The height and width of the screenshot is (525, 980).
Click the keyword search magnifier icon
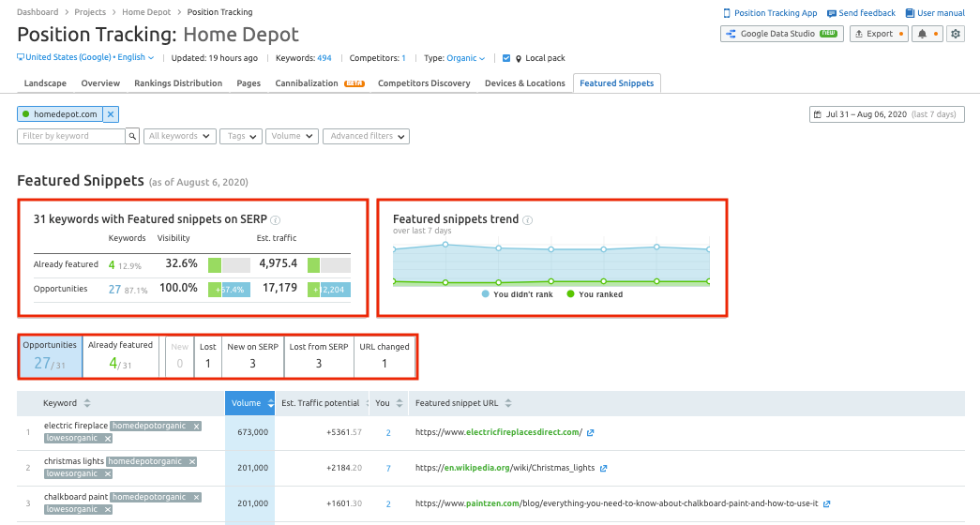point(132,136)
